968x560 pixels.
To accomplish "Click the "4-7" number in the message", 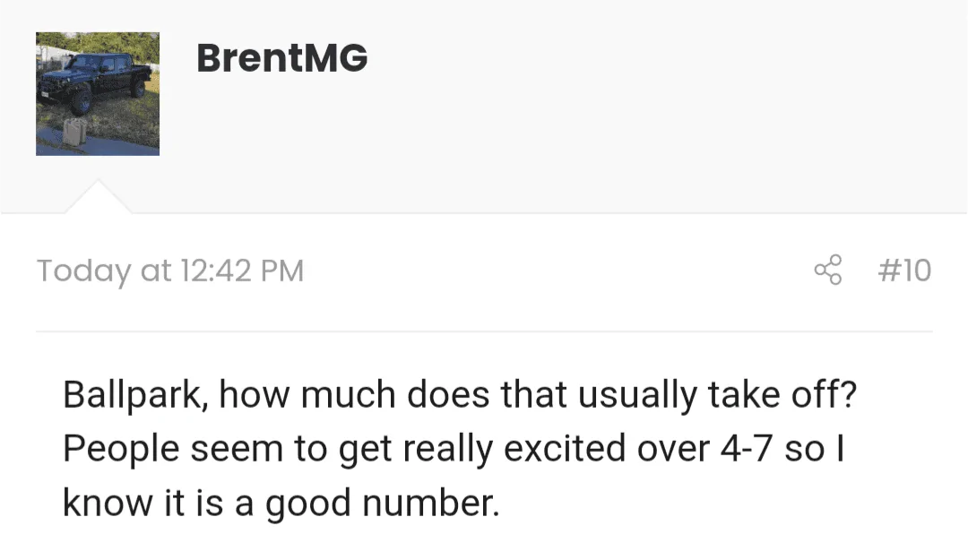I will (x=747, y=449).
